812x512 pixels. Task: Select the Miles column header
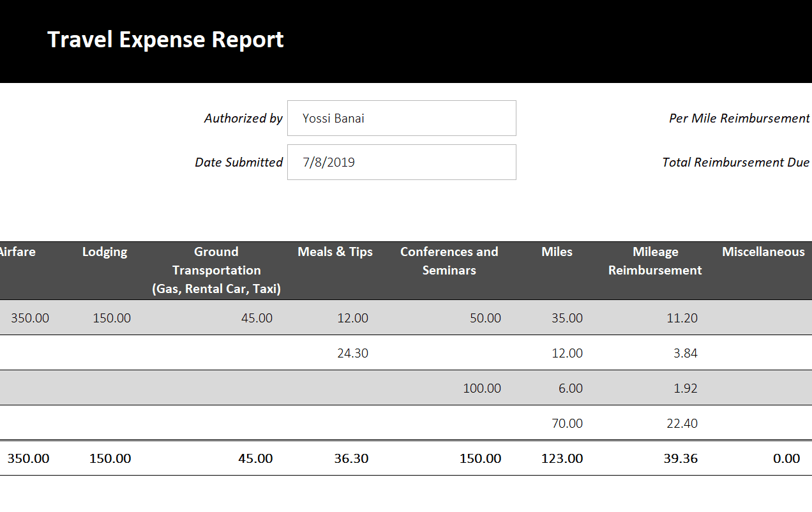tap(557, 252)
